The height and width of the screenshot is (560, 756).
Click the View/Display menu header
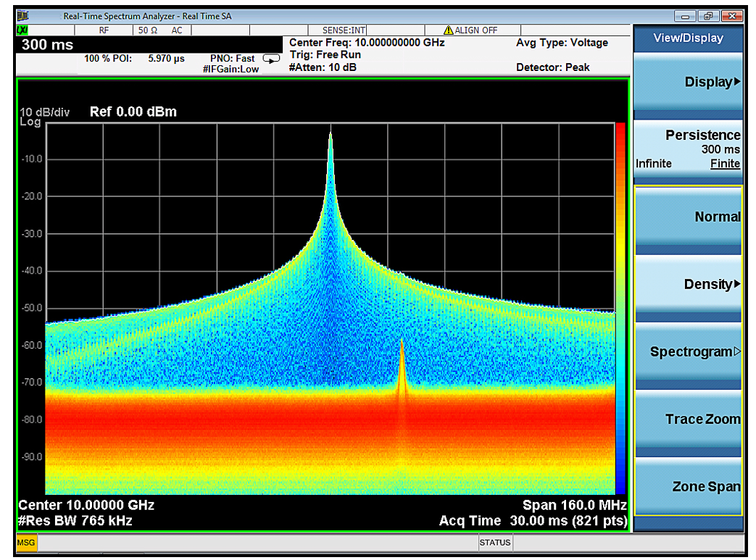point(688,38)
